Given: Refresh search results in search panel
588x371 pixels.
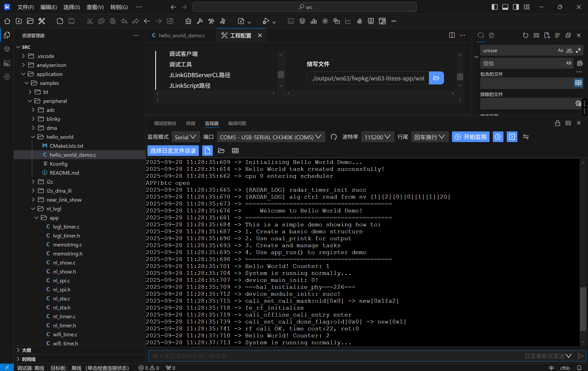Looking at the screenshot, I should (x=526, y=36).
